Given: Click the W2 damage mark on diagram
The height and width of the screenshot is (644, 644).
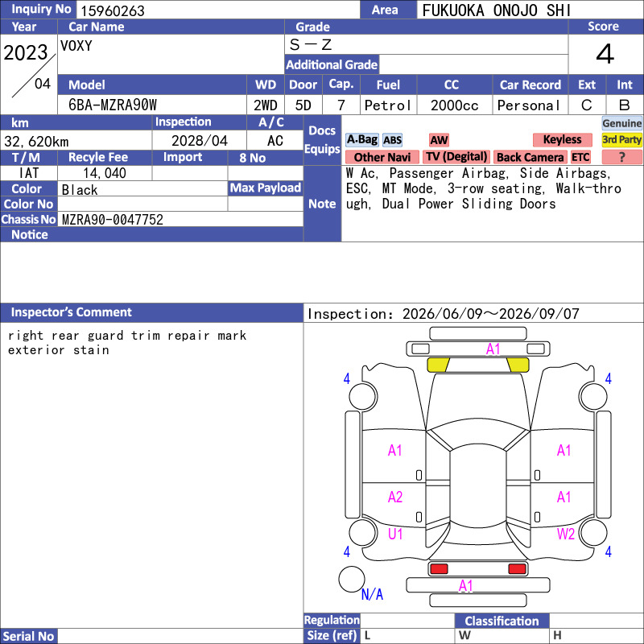Looking at the screenshot, I should [x=566, y=534].
